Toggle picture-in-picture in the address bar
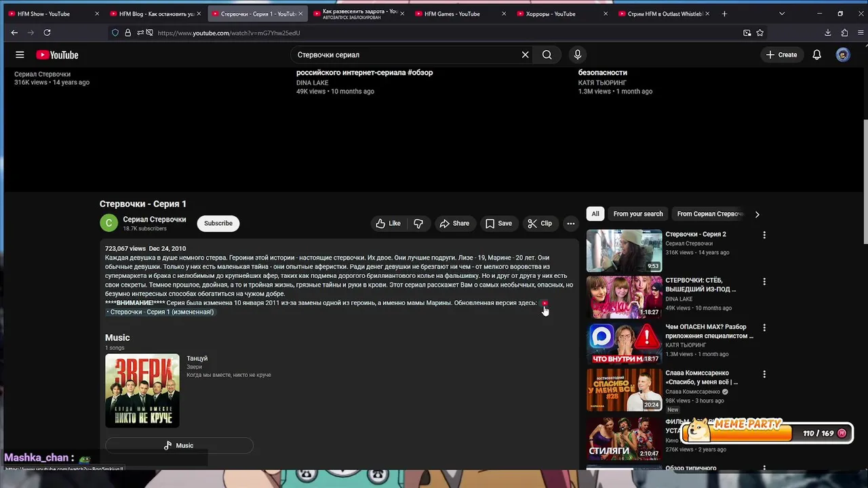 tap(747, 33)
